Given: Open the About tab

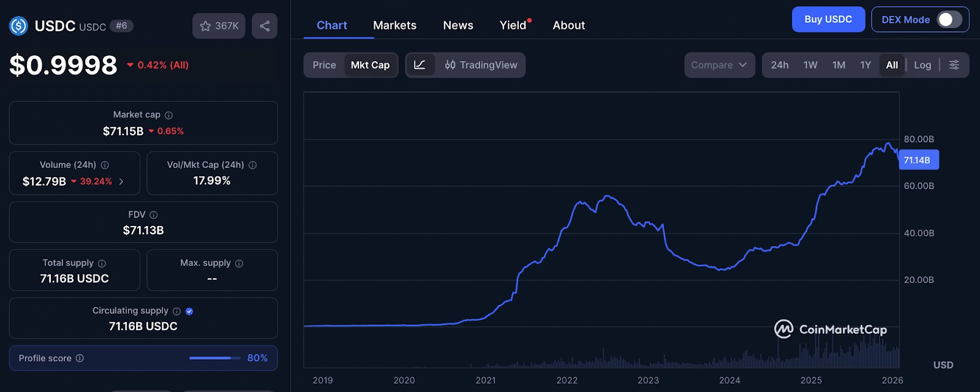Looking at the screenshot, I should pyautogui.click(x=569, y=25).
